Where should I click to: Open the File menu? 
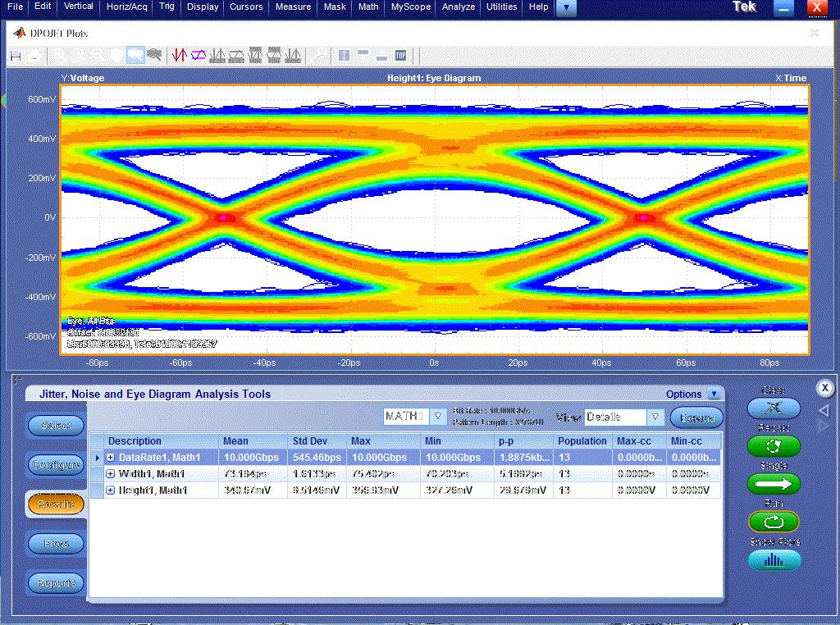point(15,7)
